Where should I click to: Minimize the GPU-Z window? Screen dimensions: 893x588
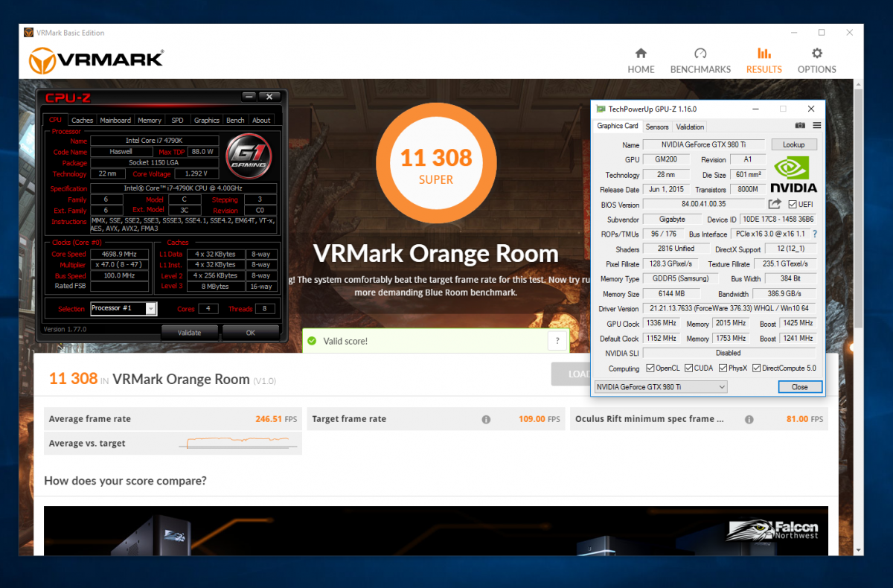pyautogui.click(x=755, y=109)
